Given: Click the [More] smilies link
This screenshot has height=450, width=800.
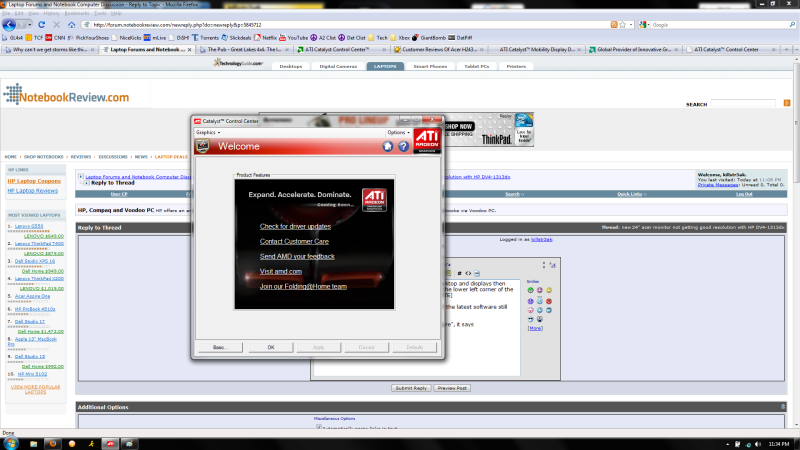Looking at the screenshot, I should pos(535,328).
